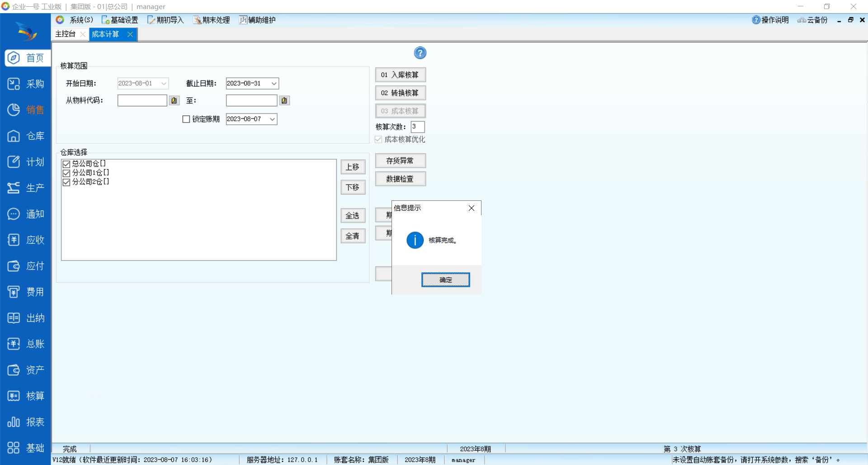This screenshot has height=465, width=868.
Task: Open the 生产 production module in sidebar
Action: pos(26,188)
